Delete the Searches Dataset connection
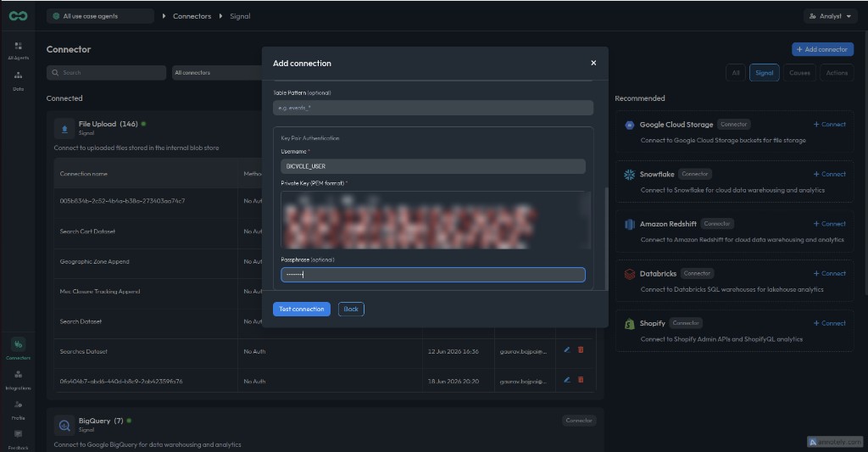The width and height of the screenshot is (868, 452). (581, 349)
